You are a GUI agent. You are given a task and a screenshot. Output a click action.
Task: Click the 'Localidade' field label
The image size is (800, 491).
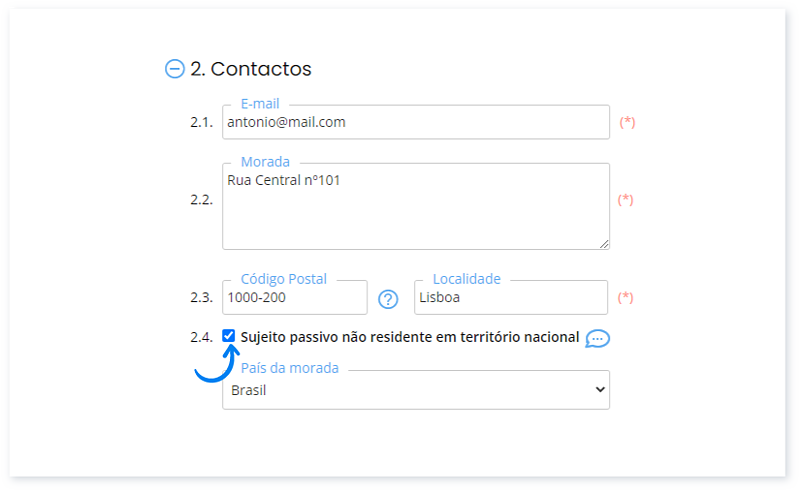(x=466, y=279)
